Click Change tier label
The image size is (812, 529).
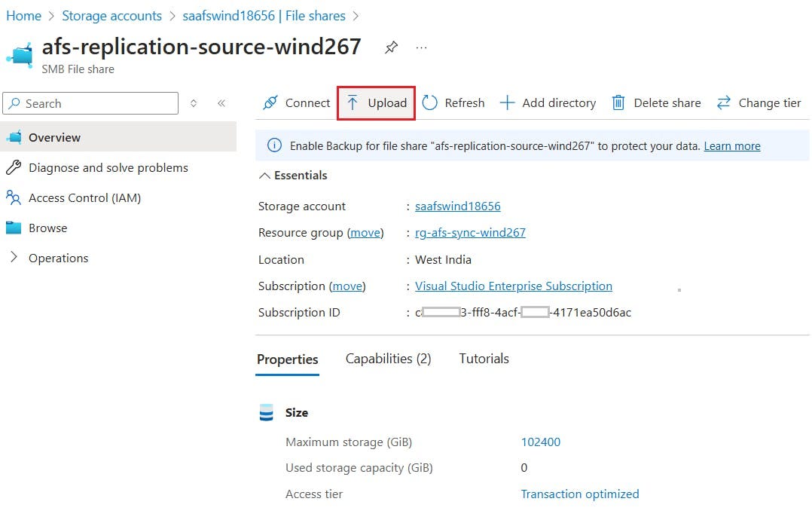[x=770, y=103]
